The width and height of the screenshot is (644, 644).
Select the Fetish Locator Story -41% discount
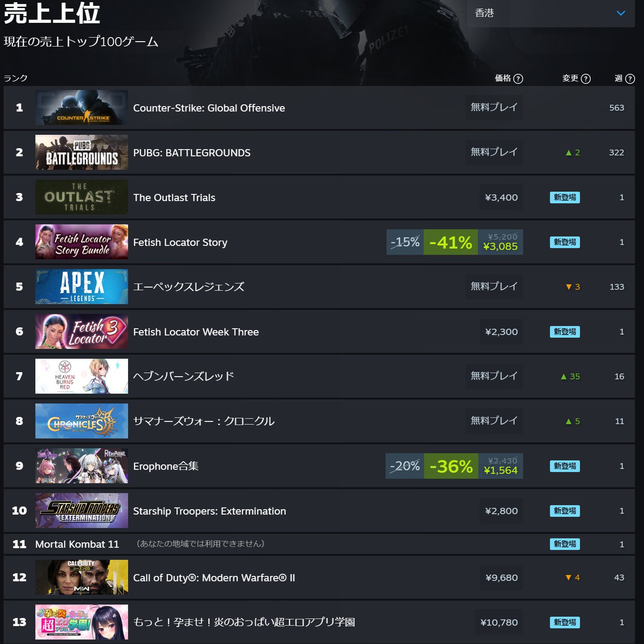pos(451,242)
